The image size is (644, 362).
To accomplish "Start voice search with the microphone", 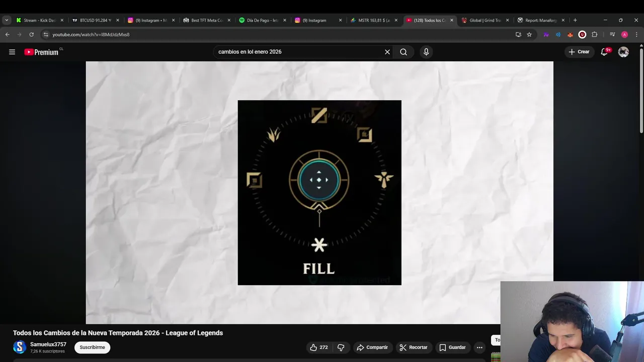I will pyautogui.click(x=426, y=52).
